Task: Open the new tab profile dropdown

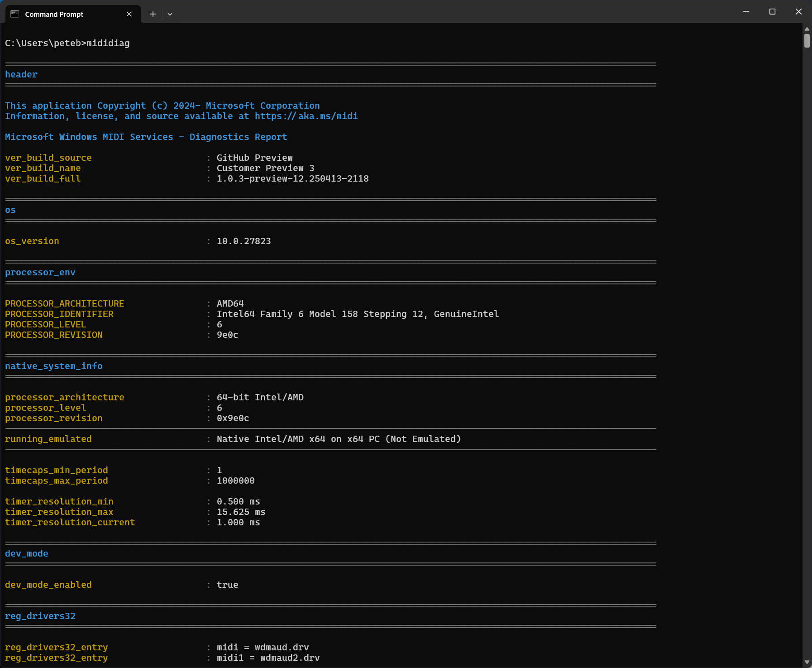Action: 170,14
